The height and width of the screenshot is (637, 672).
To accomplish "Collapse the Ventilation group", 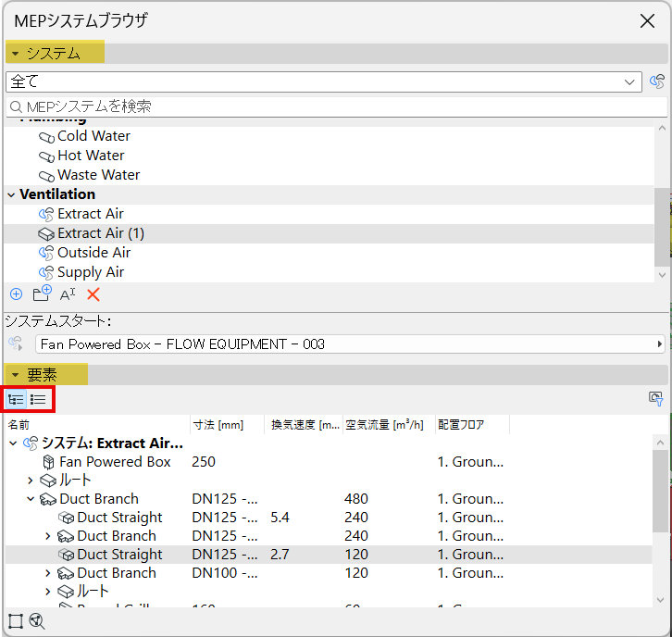I will pos(11,195).
